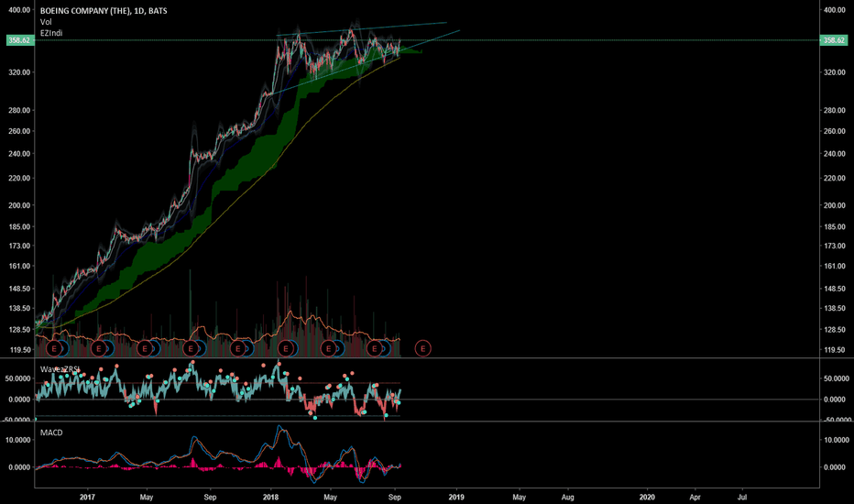Click the third earnings E marker from the left
854x504 pixels.
(145, 348)
